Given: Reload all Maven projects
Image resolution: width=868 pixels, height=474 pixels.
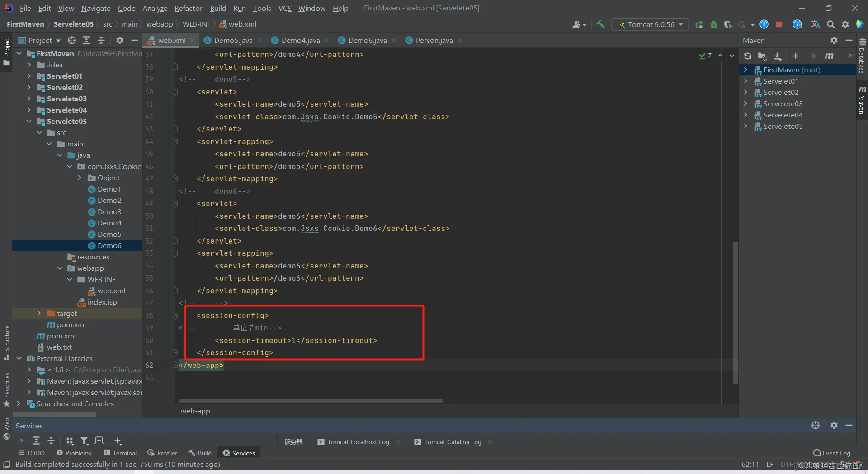Looking at the screenshot, I should (x=748, y=56).
